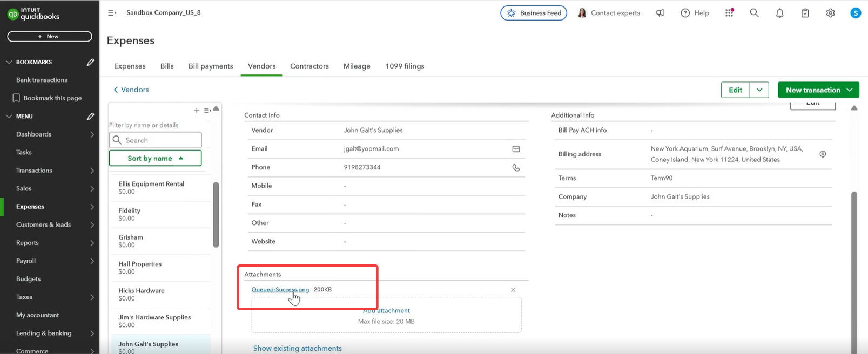Edit bookmarks with the pencil icon
The image size is (868, 354).
pos(90,62)
